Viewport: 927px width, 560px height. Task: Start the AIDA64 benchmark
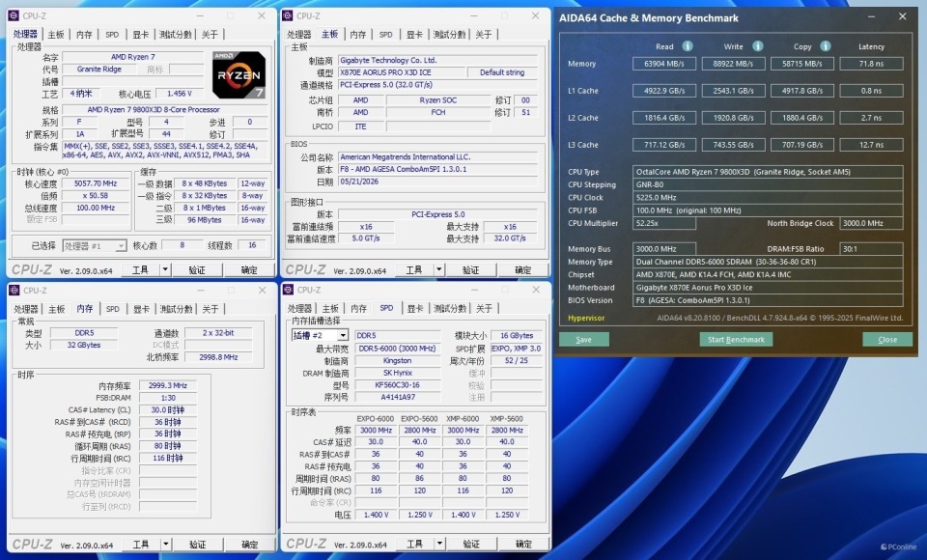736,340
